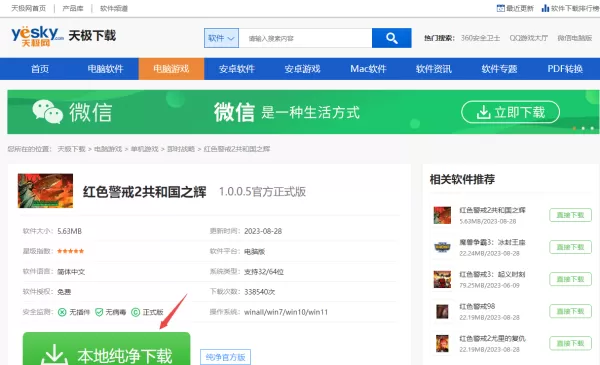Click 直接下载 for 魔兽争霸3:冰封王座

coord(570,247)
